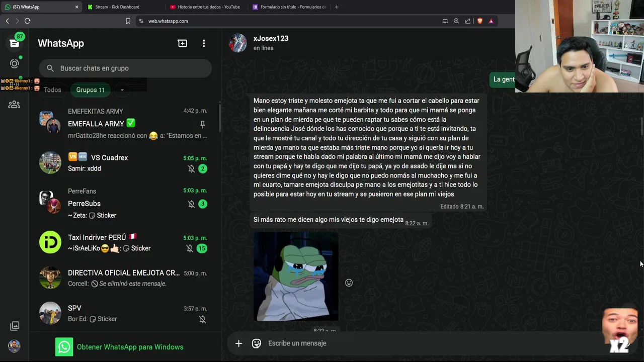644x362 pixels.
Task: Open Status icon in left sidebar
Action: pyautogui.click(x=14, y=64)
